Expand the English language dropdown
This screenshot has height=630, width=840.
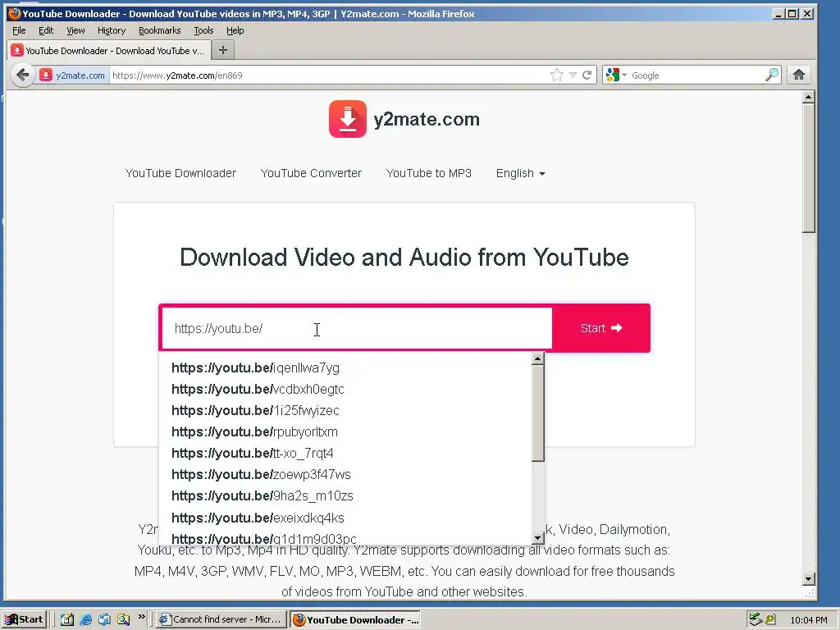pyautogui.click(x=520, y=174)
